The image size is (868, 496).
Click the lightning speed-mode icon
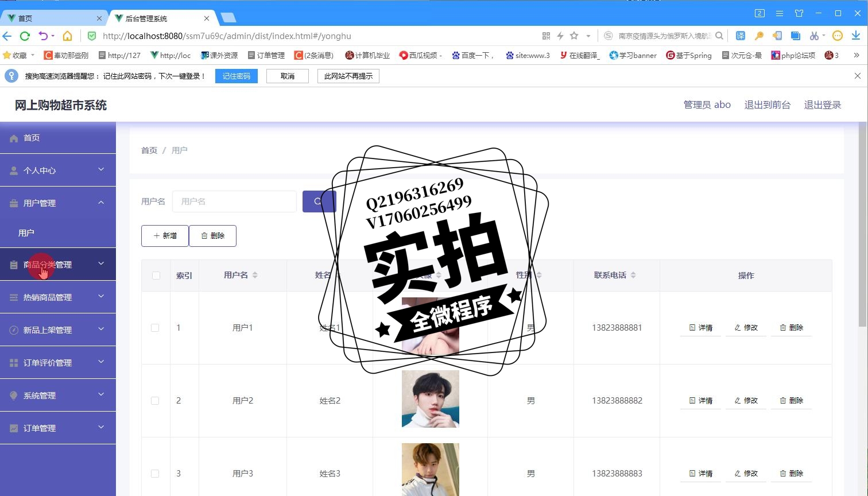coord(560,36)
